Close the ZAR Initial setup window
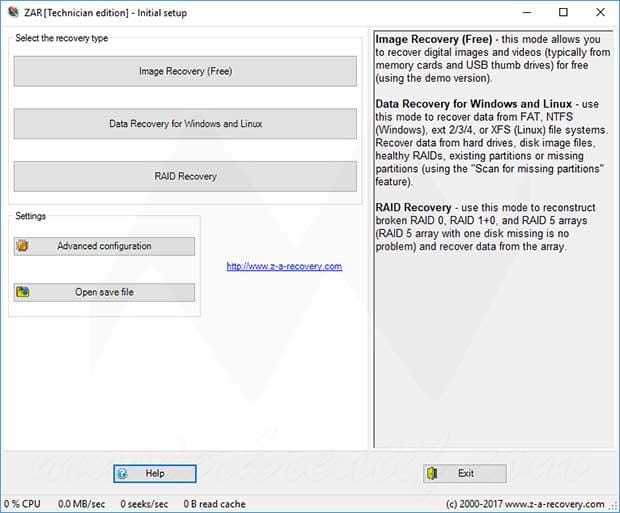Viewport: 620px width, 513px height. tap(600, 12)
